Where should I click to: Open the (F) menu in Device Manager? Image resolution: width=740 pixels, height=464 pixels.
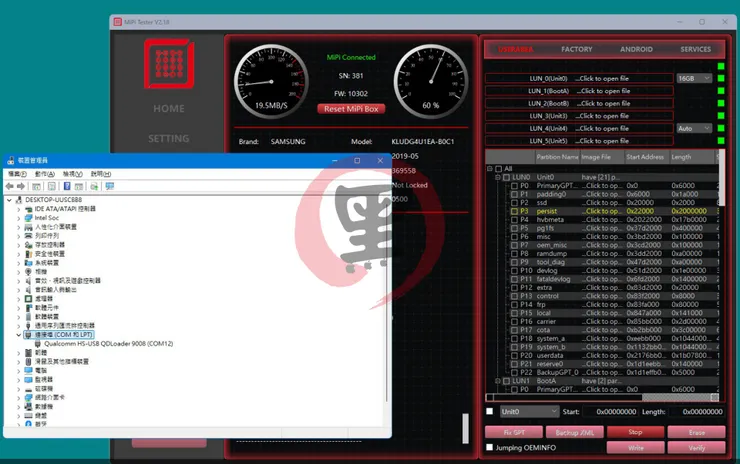tap(17, 174)
